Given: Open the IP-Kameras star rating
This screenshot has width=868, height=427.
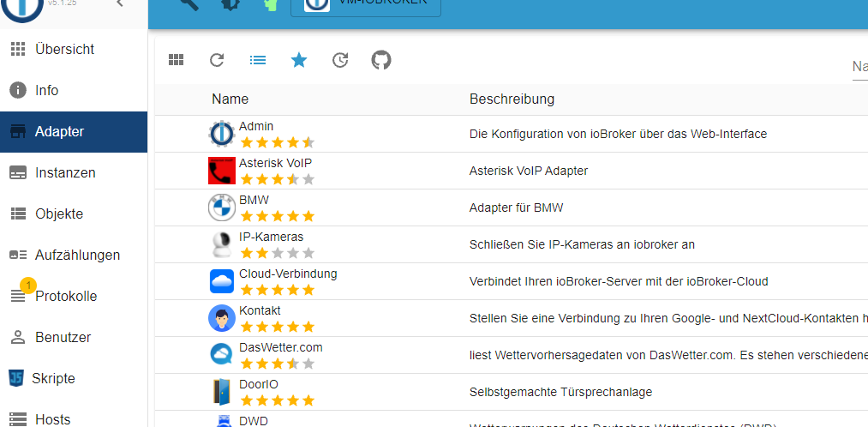Looking at the screenshot, I should point(278,253).
